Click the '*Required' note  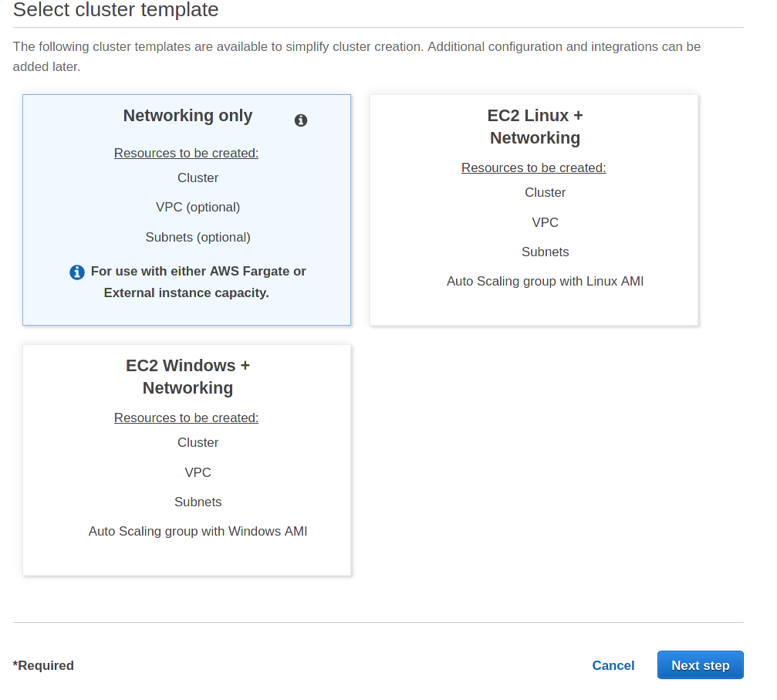(x=44, y=665)
